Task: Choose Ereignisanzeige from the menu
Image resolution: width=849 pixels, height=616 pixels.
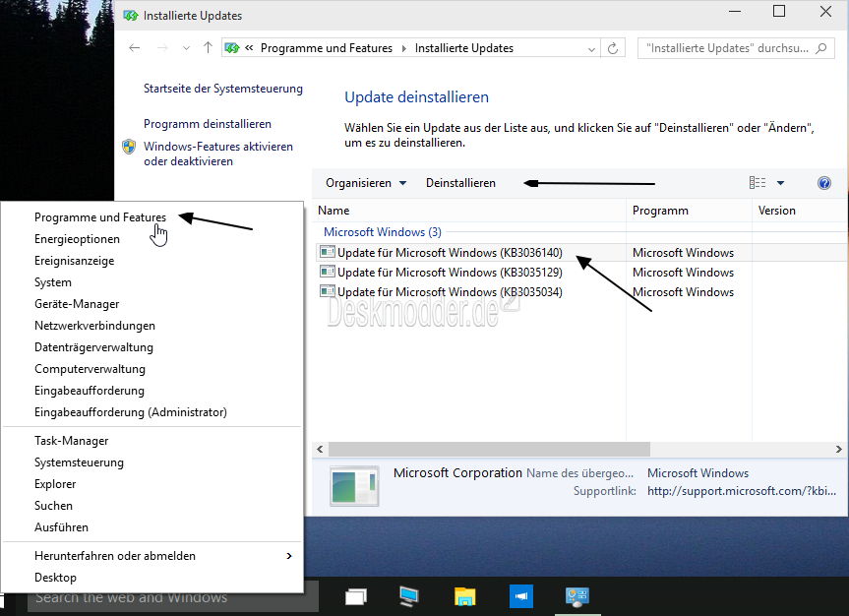Action: click(74, 261)
